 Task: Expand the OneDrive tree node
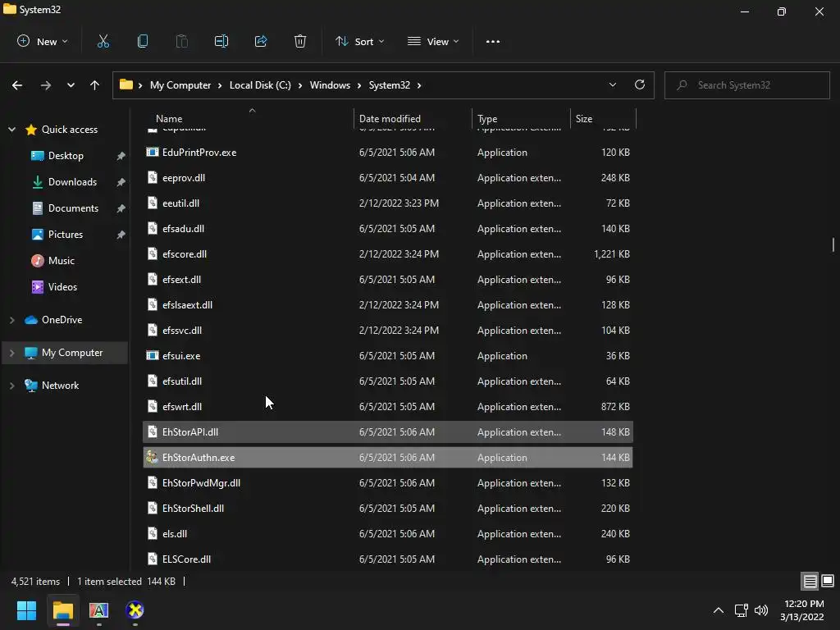[x=11, y=320]
